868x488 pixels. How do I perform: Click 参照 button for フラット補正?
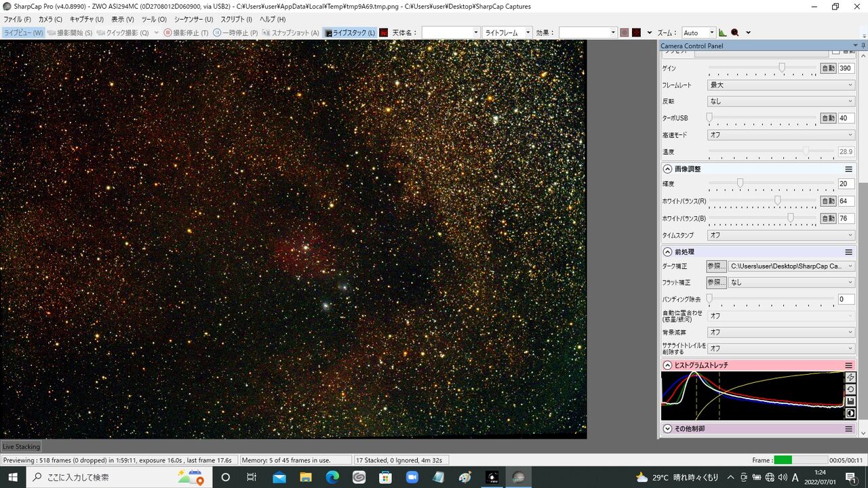click(717, 283)
